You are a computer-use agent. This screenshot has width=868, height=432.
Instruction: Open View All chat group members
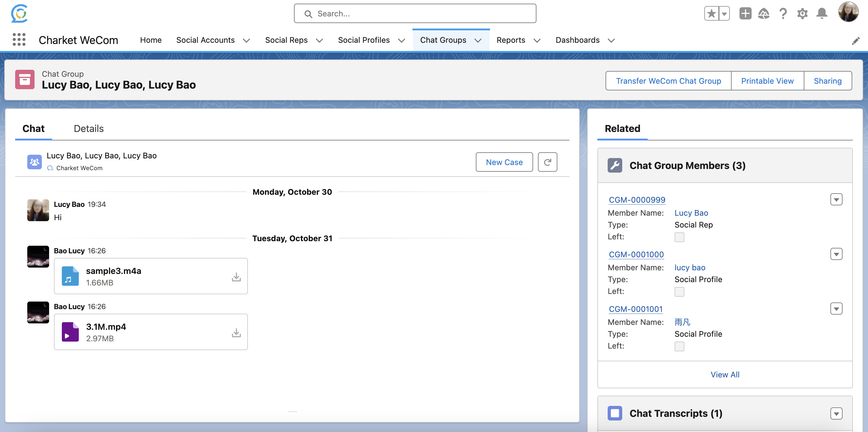pyautogui.click(x=725, y=374)
